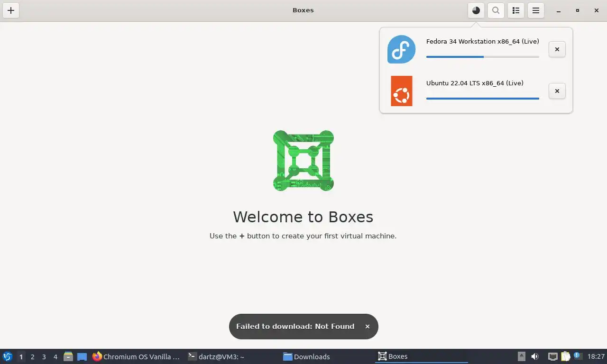Click the Ubuntu 22.04 download progress bar
This screenshot has width=607, height=364.
pos(483,99)
